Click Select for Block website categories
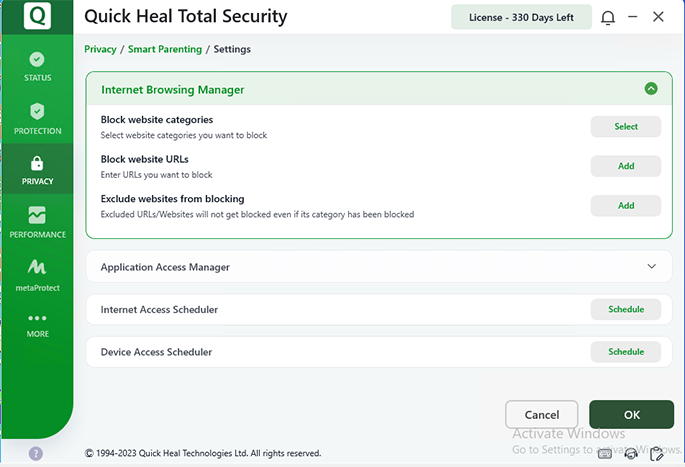Viewport: 685px width, 467px height. [x=625, y=127]
